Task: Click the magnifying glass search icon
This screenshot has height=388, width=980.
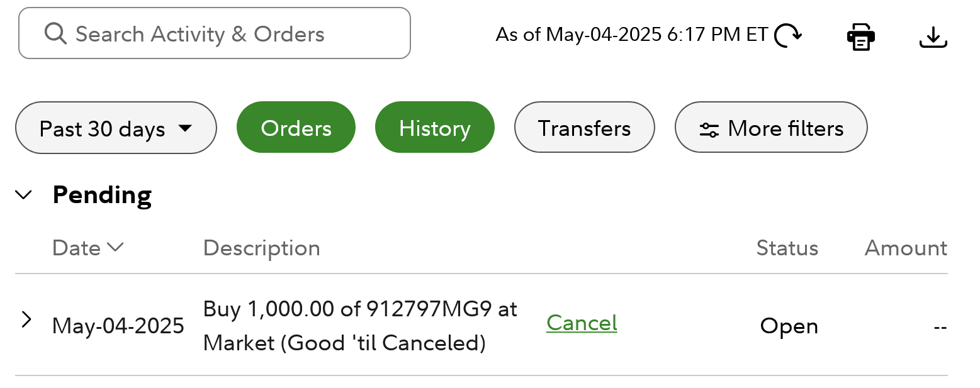Action: 56,33
